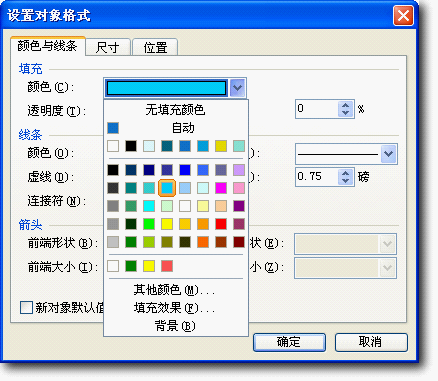
Task: Pick the orange-outlined selected sky blue swatch
Action: tap(167, 188)
